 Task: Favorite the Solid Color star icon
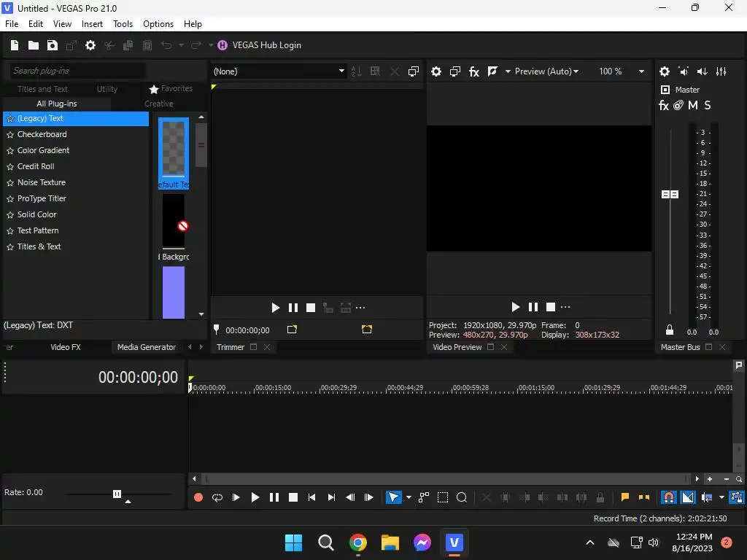tap(10, 215)
